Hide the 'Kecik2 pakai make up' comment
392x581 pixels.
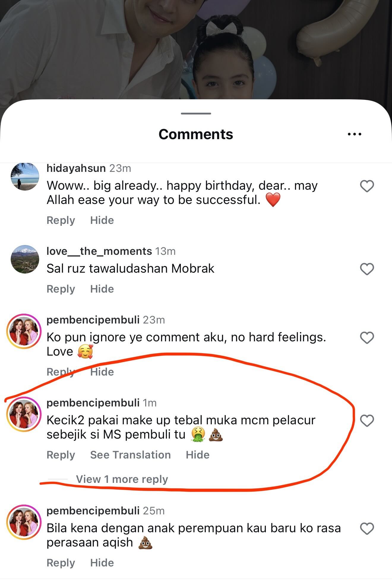[197, 455]
